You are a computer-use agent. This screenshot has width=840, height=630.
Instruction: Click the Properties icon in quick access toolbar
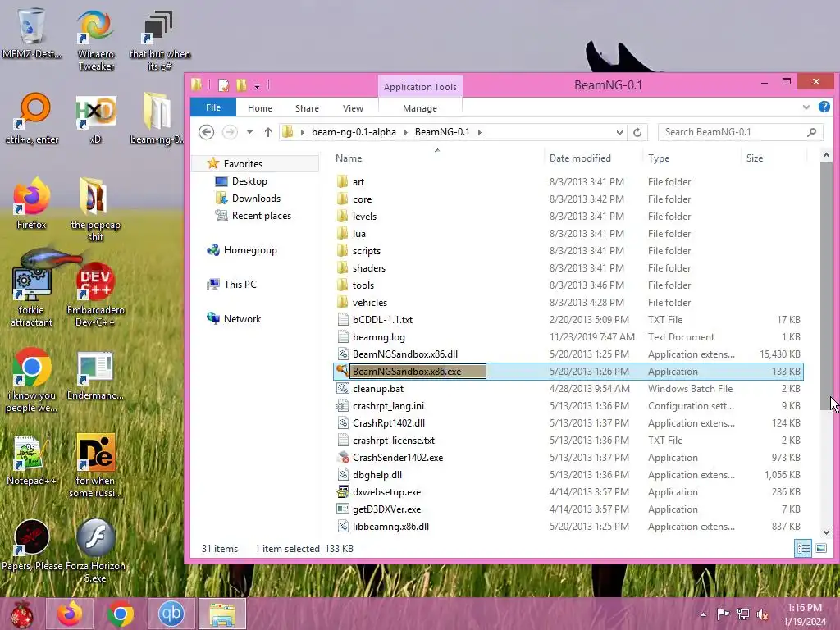223,84
